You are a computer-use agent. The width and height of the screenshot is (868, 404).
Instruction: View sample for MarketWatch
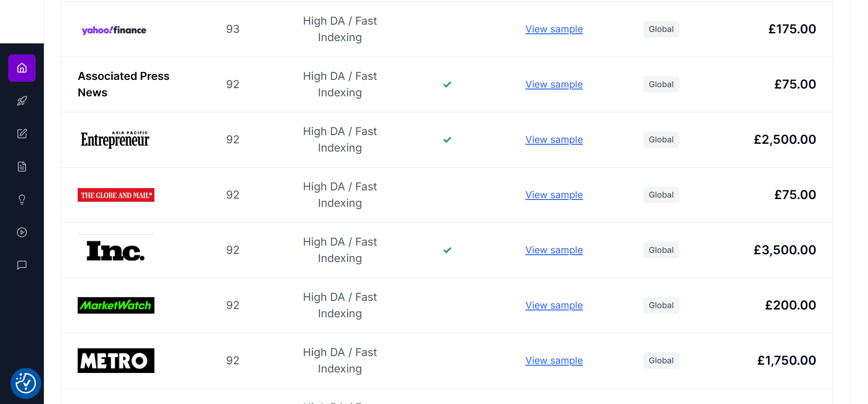[554, 305]
